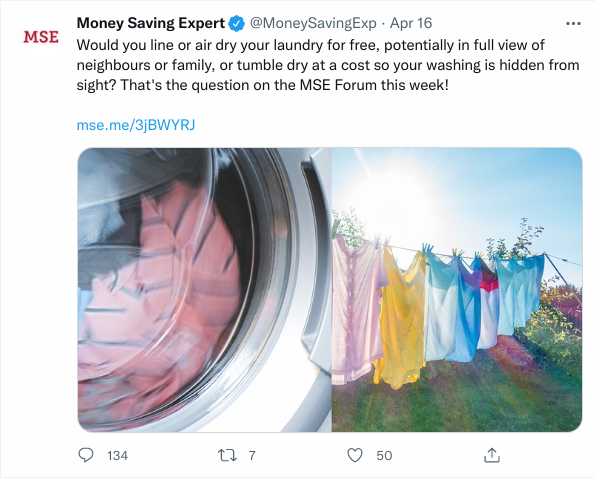Open the tumble dryer drum photo

click(x=205, y=290)
